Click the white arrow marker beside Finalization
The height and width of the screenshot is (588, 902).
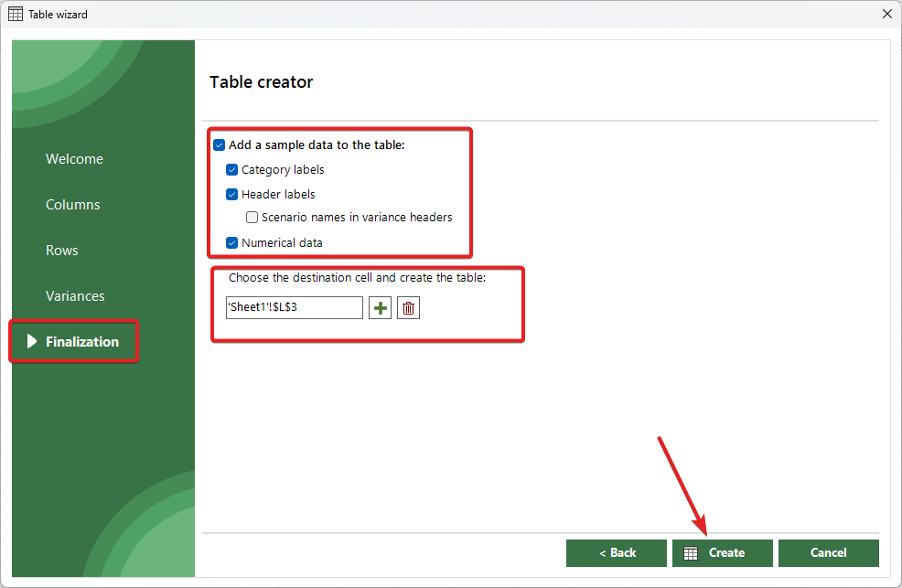tap(32, 341)
